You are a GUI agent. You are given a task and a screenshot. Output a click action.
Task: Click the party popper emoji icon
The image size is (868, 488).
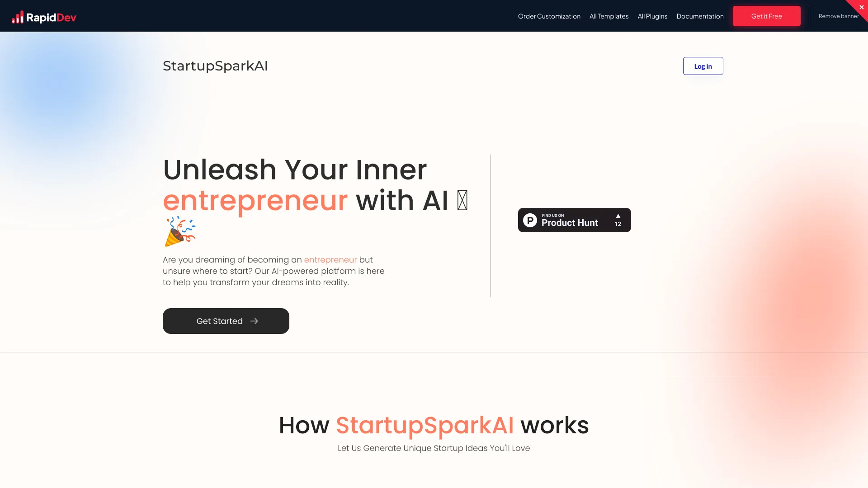[180, 231]
